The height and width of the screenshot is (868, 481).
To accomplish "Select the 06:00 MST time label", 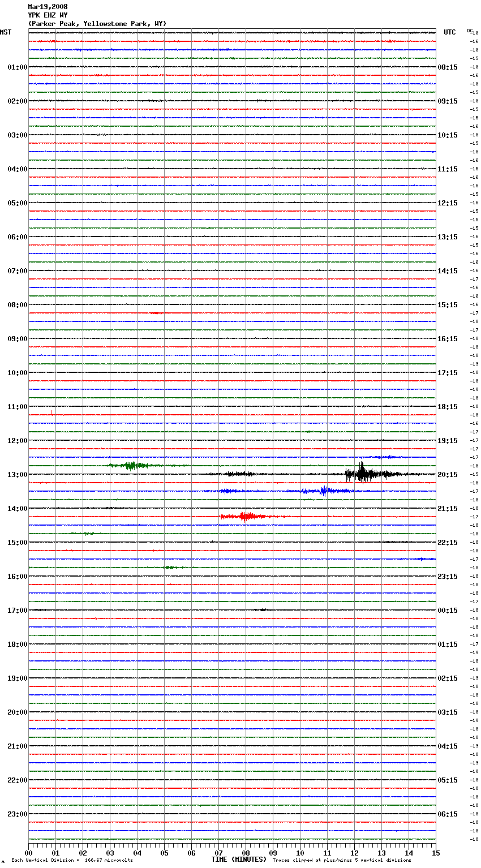I will click(x=18, y=237).
